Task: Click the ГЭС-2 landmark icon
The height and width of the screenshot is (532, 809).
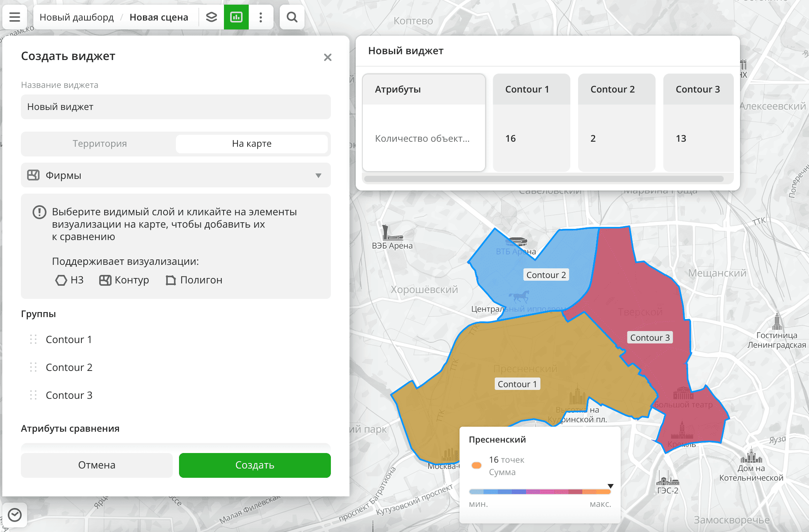Action: coord(667,479)
